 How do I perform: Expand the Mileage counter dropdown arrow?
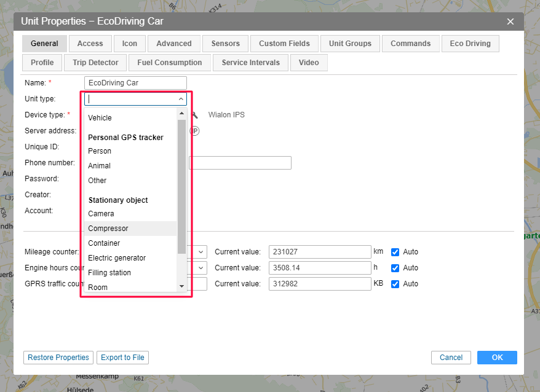[x=201, y=252]
